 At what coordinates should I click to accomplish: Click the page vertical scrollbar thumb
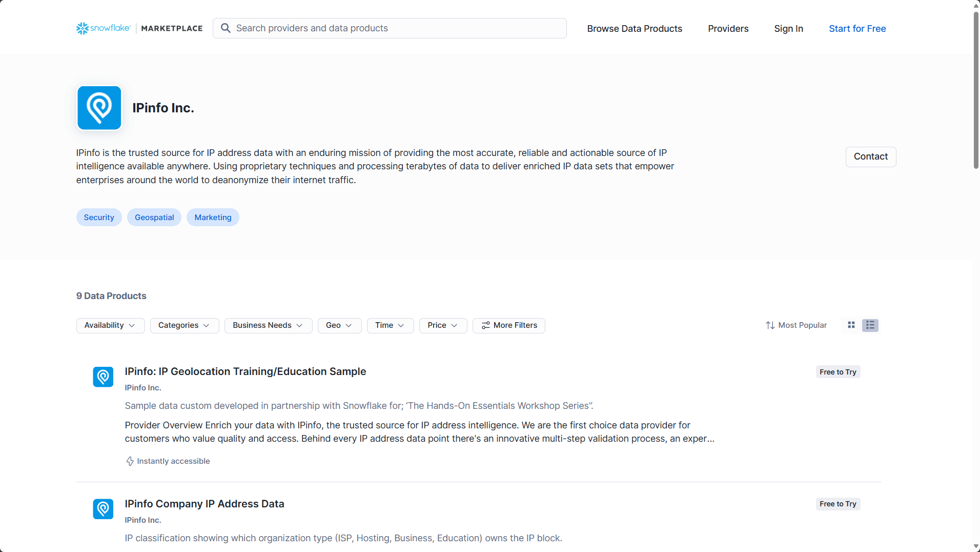[976, 90]
